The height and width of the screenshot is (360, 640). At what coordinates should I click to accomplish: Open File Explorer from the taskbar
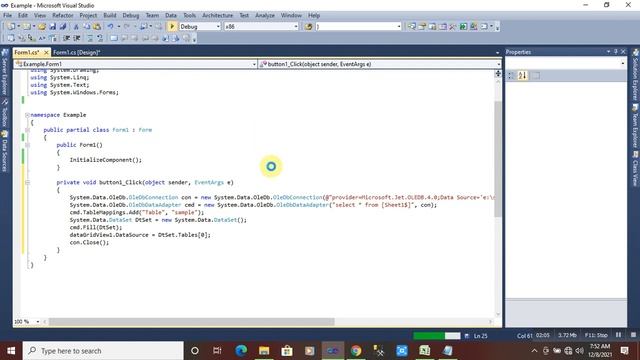[x=264, y=351]
